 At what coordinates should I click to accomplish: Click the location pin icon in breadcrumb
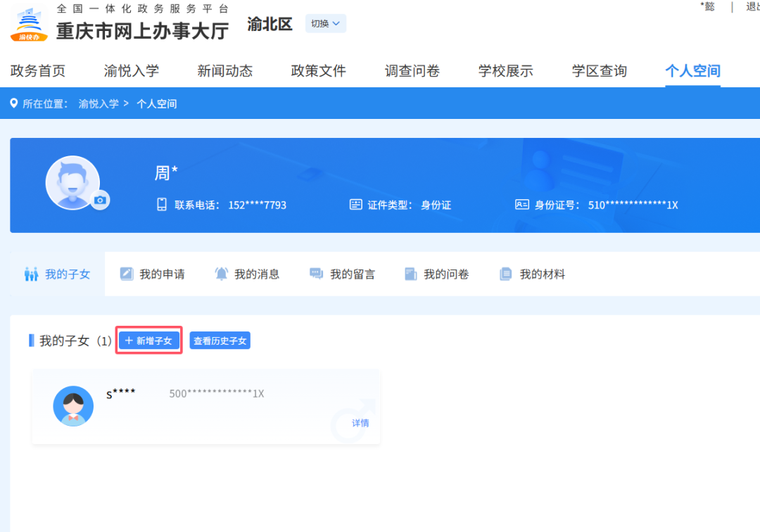[13, 103]
